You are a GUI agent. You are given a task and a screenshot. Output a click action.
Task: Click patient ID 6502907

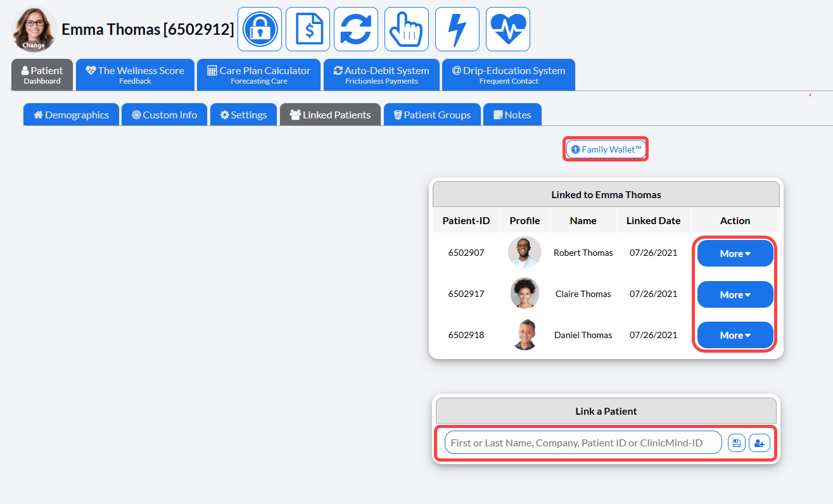coord(466,253)
